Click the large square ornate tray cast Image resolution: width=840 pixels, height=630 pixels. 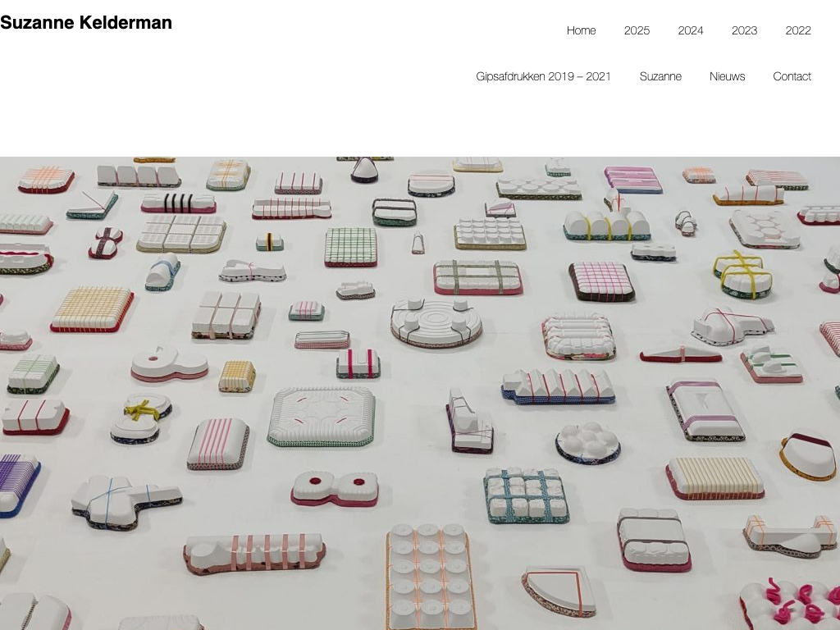click(322, 417)
